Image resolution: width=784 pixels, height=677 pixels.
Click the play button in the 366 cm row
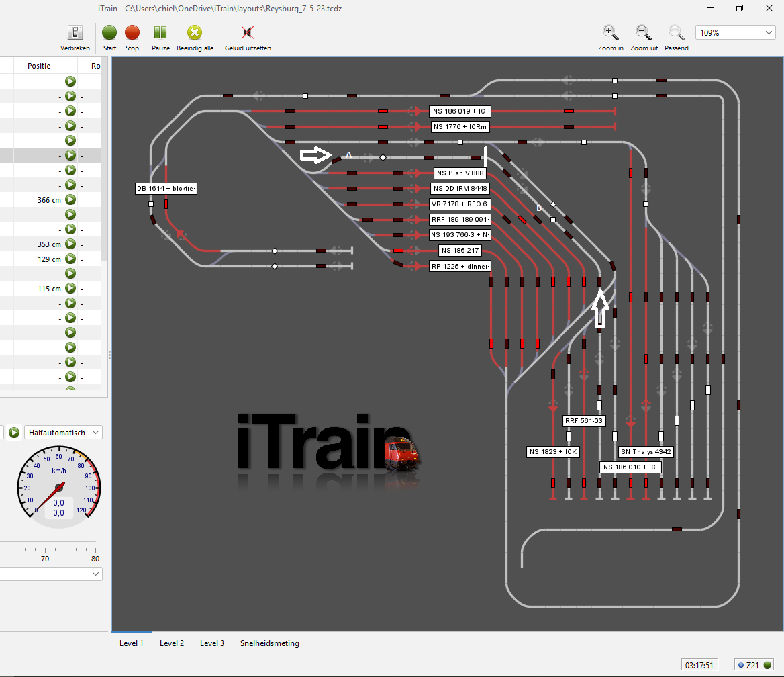[x=70, y=199]
